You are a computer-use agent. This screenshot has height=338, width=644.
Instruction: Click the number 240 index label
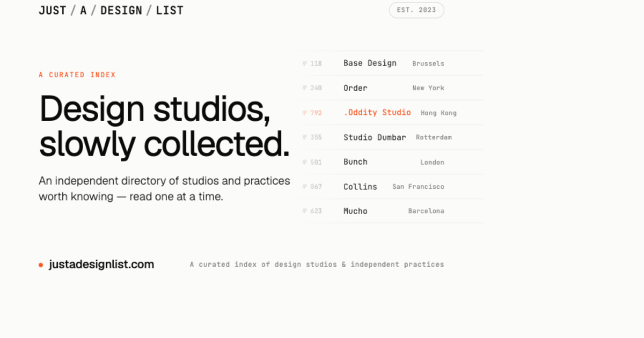pyautogui.click(x=312, y=88)
